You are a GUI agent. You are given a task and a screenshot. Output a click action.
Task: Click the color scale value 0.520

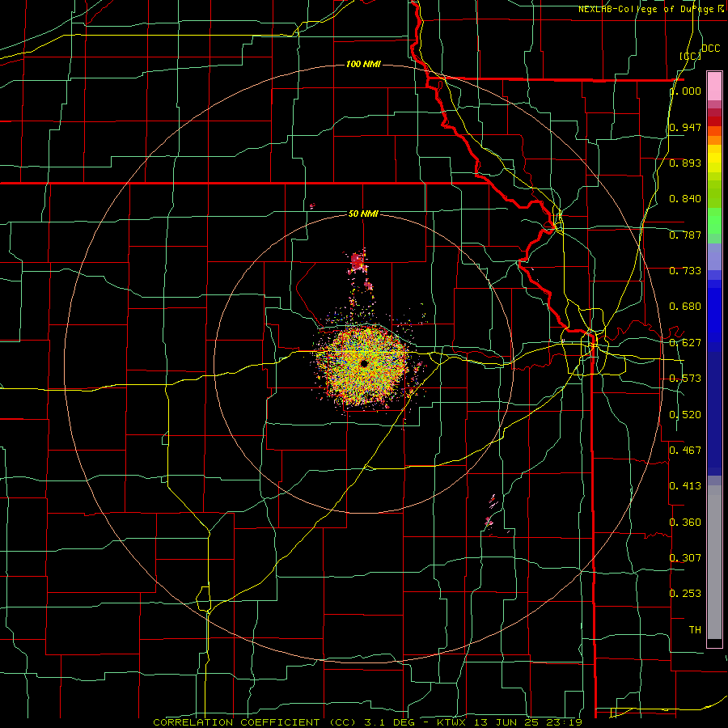685,415
